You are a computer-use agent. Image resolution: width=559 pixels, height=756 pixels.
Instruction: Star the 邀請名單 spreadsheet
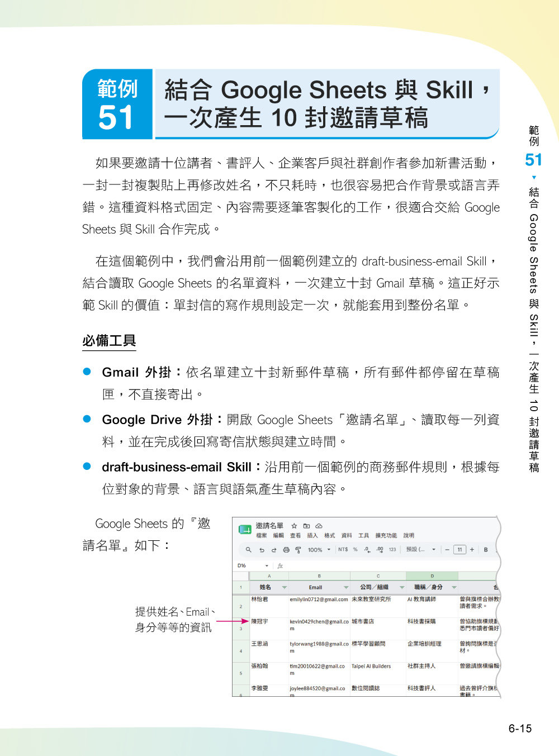294,526
